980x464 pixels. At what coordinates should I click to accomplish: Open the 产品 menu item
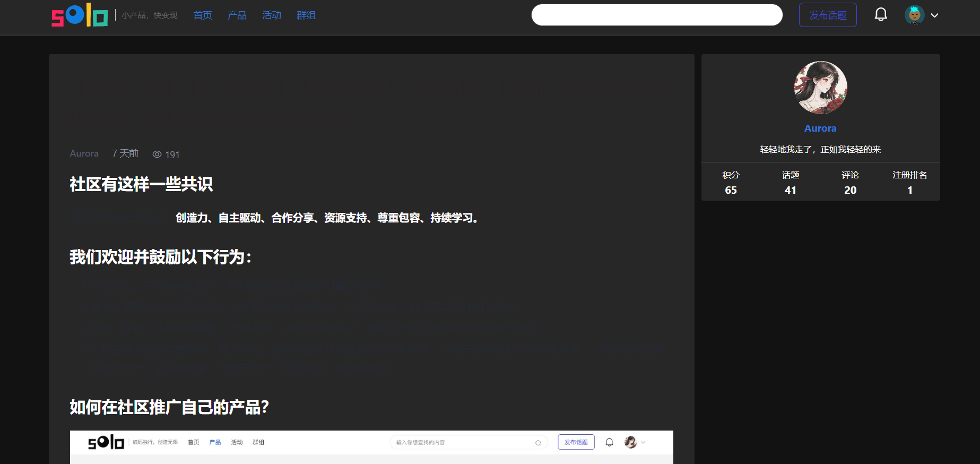pos(237,15)
